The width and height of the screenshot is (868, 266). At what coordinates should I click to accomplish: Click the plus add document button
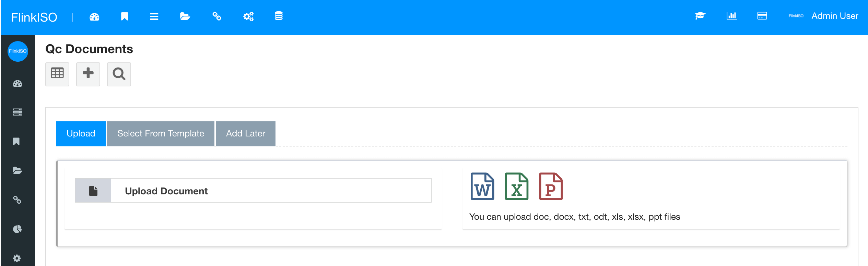point(88,74)
